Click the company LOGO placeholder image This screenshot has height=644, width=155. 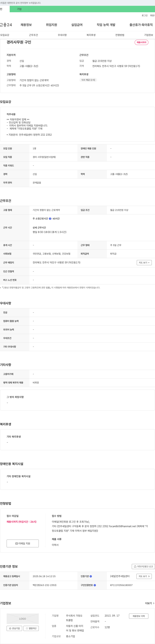pos(23,619)
